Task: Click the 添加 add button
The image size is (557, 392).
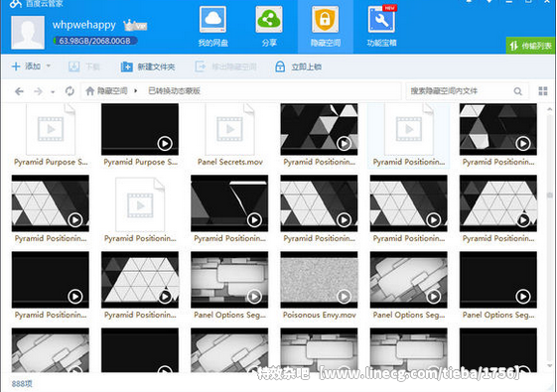Action: 26,66
